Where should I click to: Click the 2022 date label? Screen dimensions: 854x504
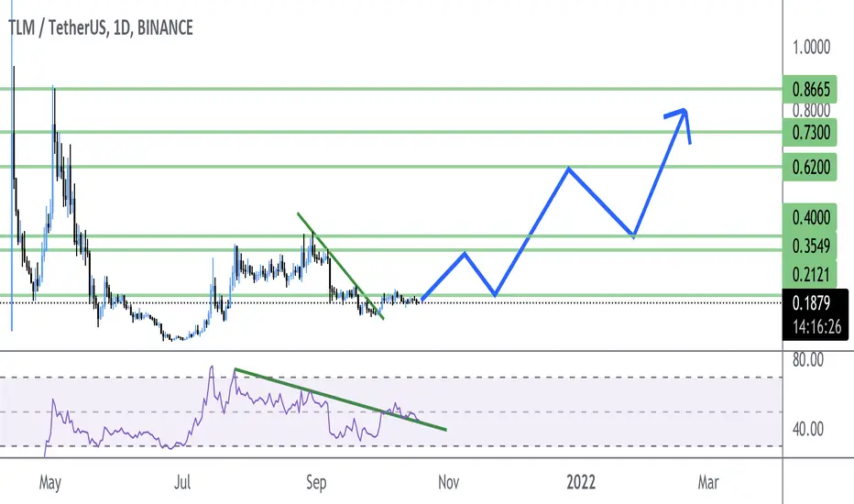[x=581, y=482]
